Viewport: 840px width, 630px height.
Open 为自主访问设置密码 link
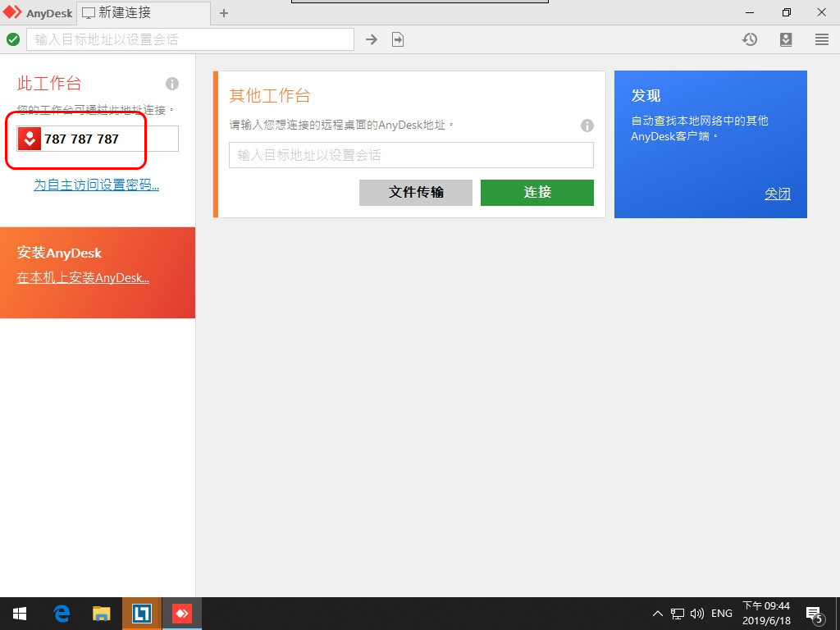click(97, 185)
